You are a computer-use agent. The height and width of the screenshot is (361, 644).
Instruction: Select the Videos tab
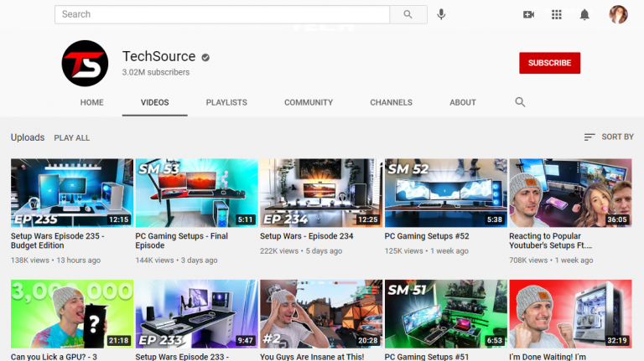155,102
